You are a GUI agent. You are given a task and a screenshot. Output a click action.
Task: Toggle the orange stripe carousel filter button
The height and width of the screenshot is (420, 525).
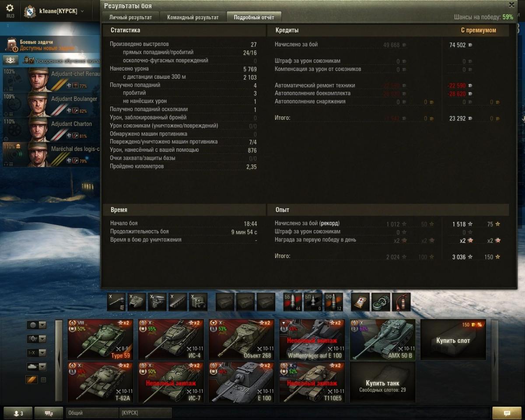point(32,380)
